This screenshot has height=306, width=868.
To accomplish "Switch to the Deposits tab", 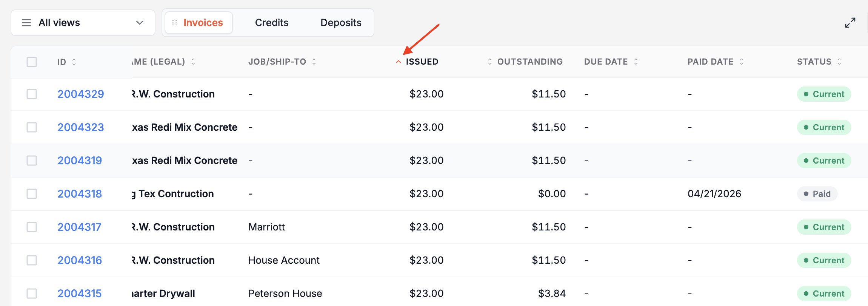I will pyautogui.click(x=341, y=23).
